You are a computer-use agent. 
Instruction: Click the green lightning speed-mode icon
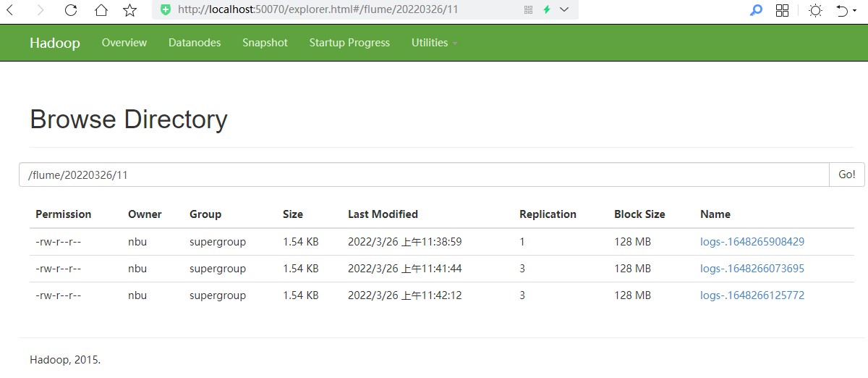coord(547,9)
